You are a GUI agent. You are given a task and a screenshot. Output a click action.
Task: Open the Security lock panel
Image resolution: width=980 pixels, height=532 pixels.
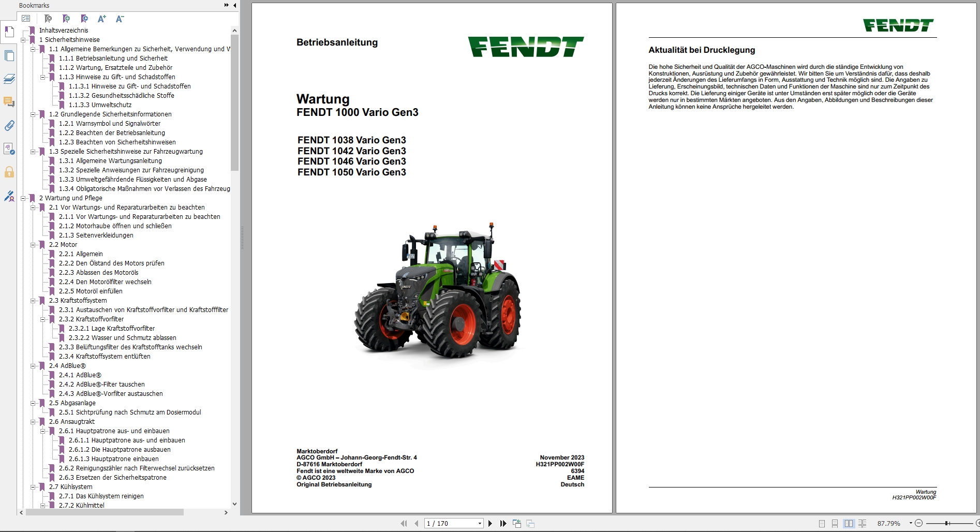tap(9, 172)
